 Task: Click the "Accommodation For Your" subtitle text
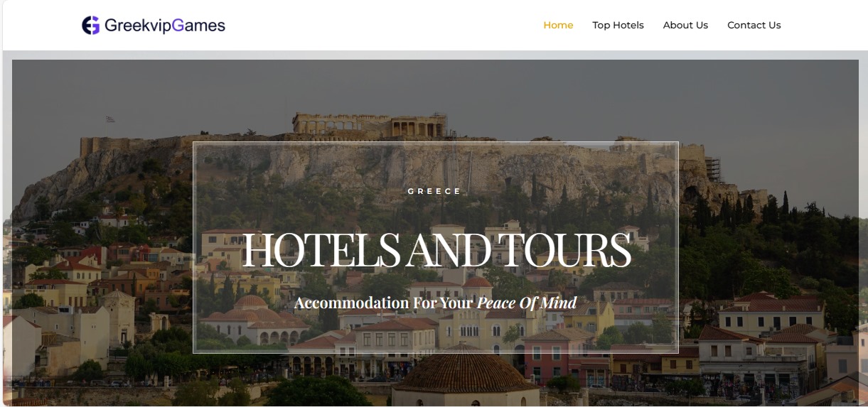(383, 303)
